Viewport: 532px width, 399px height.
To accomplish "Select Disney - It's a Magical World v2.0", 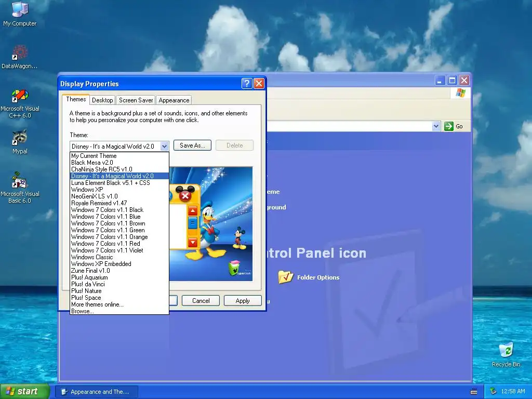I will point(119,176).
